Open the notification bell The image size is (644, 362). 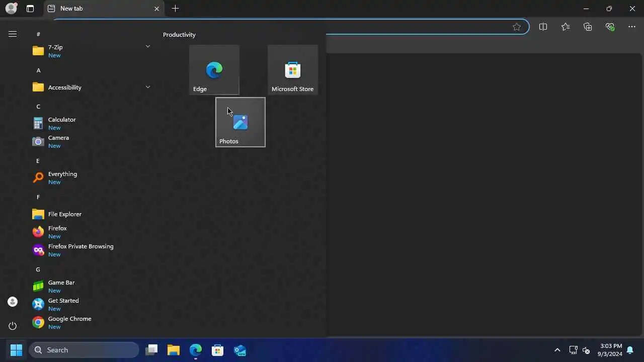point(630,350)
